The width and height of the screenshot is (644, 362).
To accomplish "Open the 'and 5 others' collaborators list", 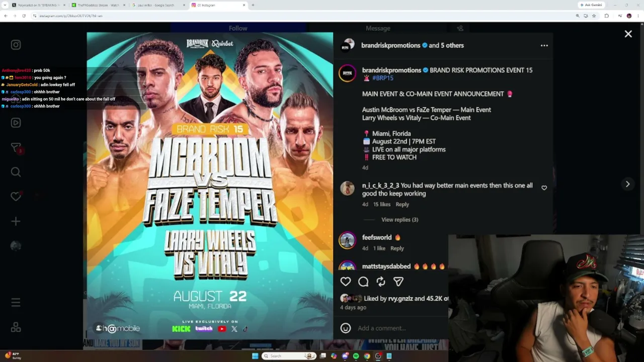I will click(446, 45).
